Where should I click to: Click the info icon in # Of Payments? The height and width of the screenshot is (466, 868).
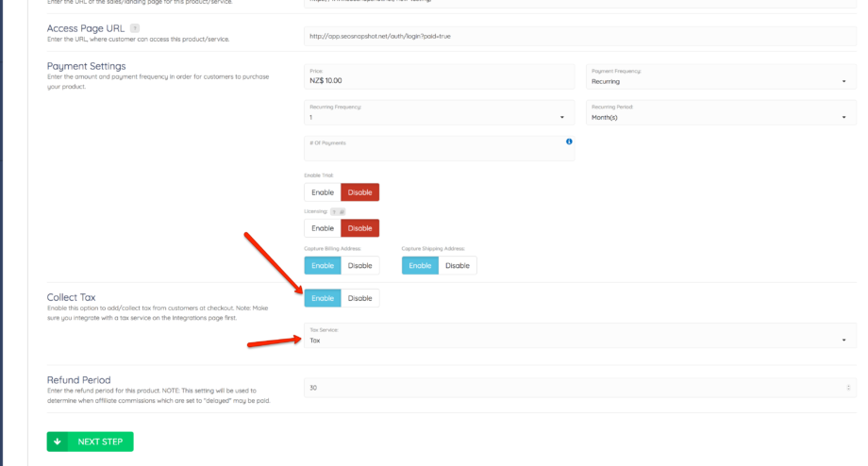point(569,141)
